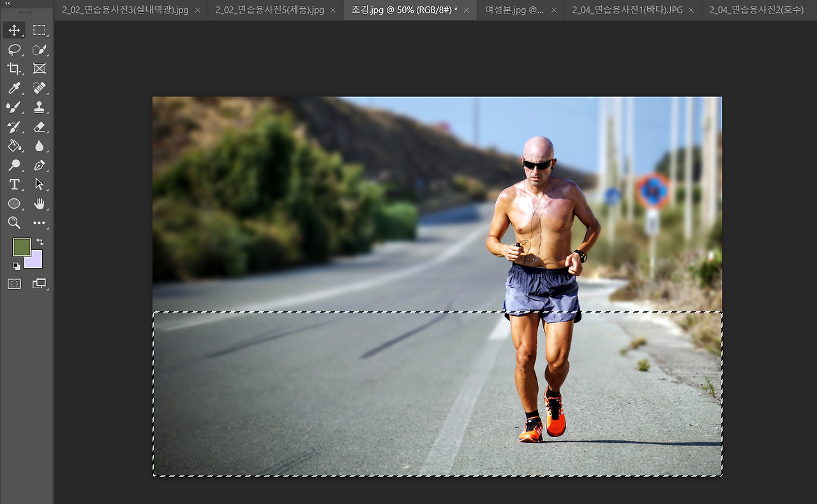
Task: Select the Frame tool
Action: (40, 69)
